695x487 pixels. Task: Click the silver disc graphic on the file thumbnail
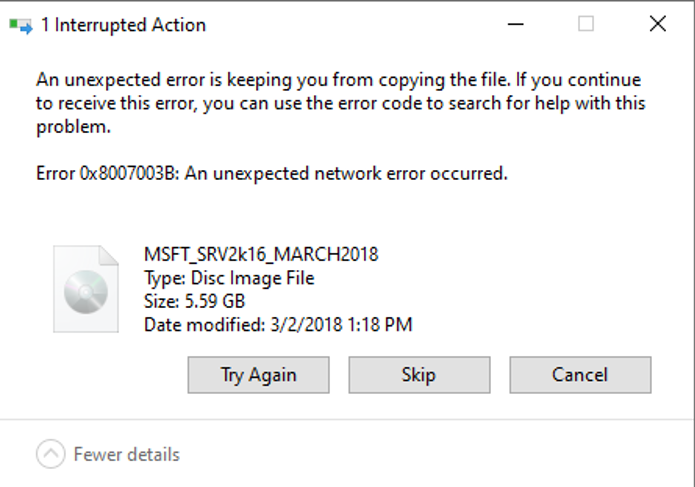(x=86, y=292)
